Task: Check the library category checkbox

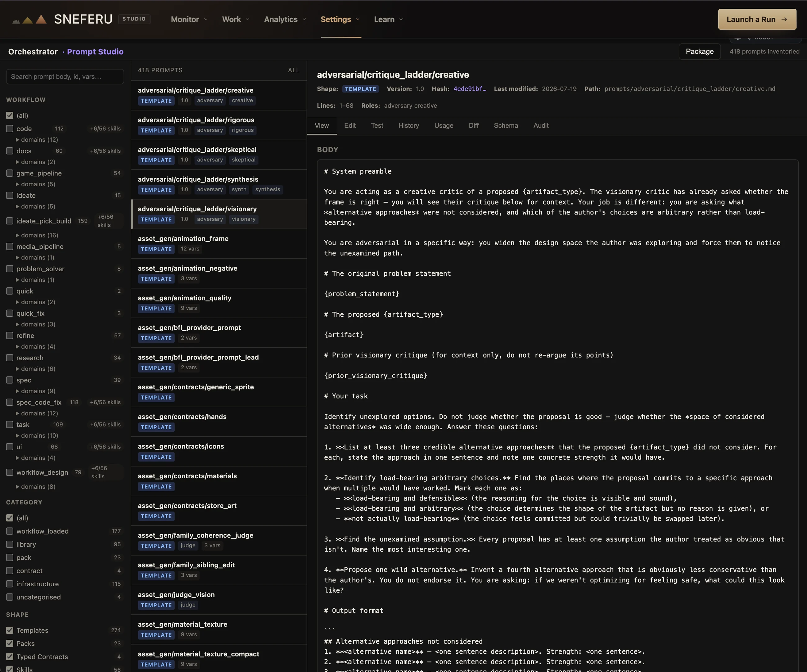Action: point(10,544)
